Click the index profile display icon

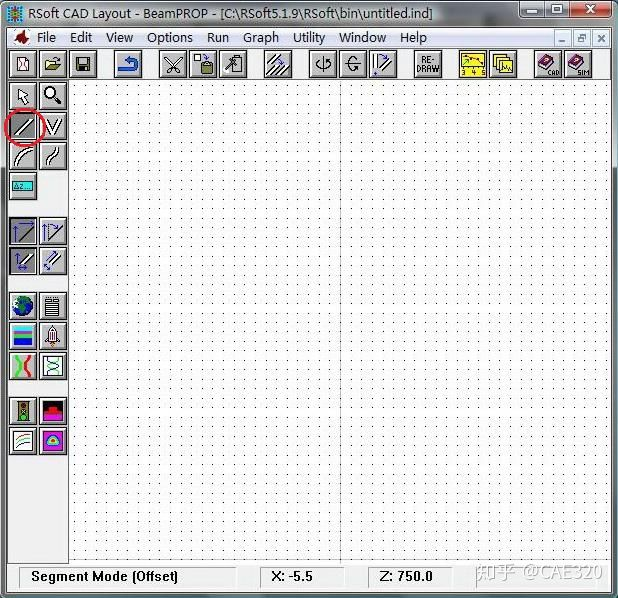click(53, 411)
